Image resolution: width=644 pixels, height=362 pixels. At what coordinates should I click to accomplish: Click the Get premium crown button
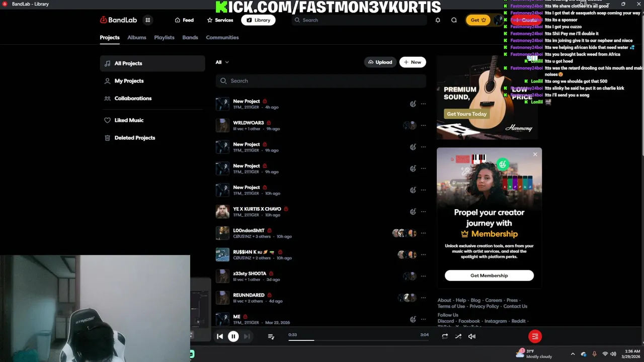(478, 20)
